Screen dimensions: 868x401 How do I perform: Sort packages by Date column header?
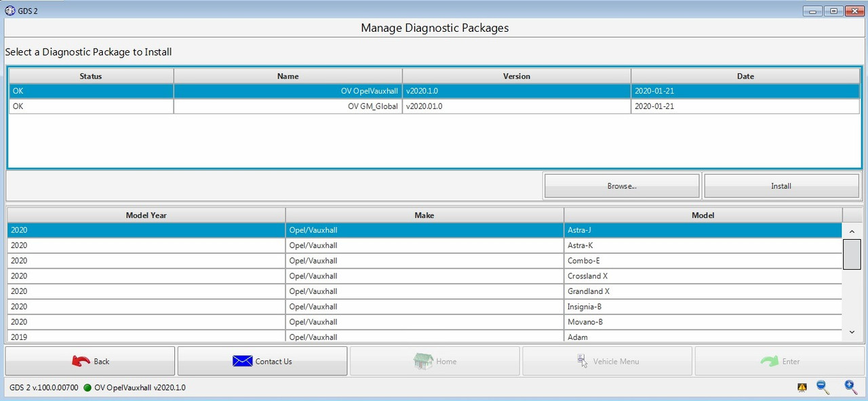point(745,76)
